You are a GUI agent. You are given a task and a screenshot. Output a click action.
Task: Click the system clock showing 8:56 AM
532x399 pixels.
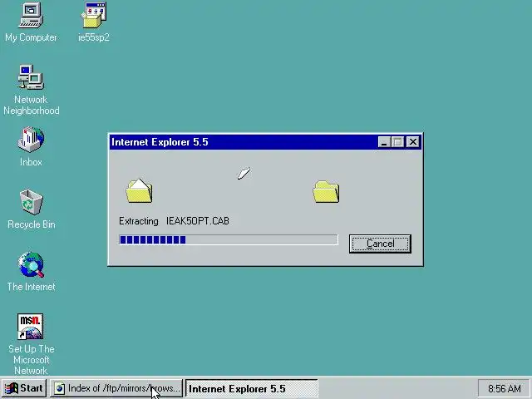point(504,388)
